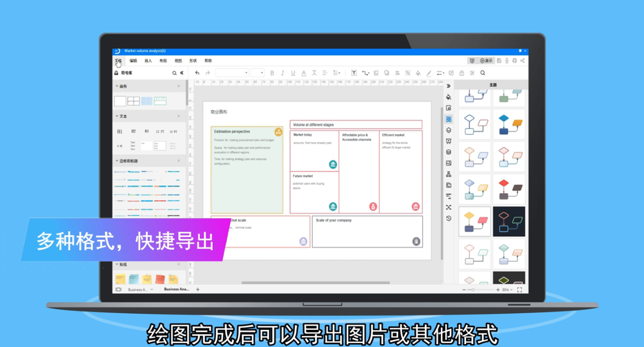Click the search magnifier in main toolbar
The height and width of the screenshot is (347, 644).
(x=483, y=73)
